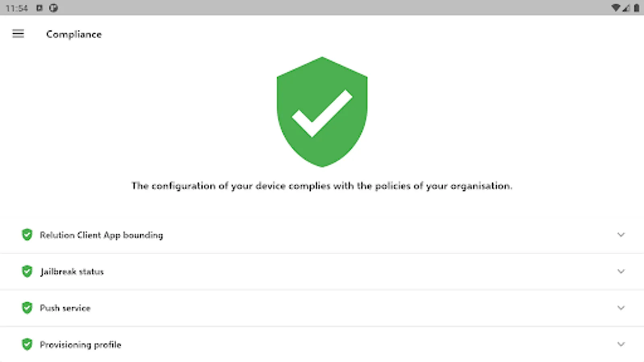Select the Provisioning profile label
This screenshot has width=644, height=362.
80,345
